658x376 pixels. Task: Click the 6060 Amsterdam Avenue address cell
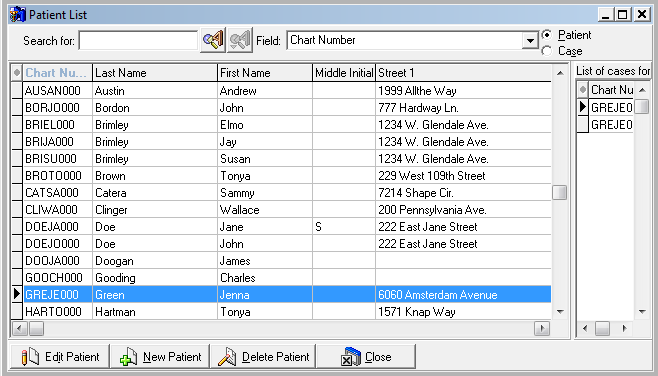click(463, 295)
